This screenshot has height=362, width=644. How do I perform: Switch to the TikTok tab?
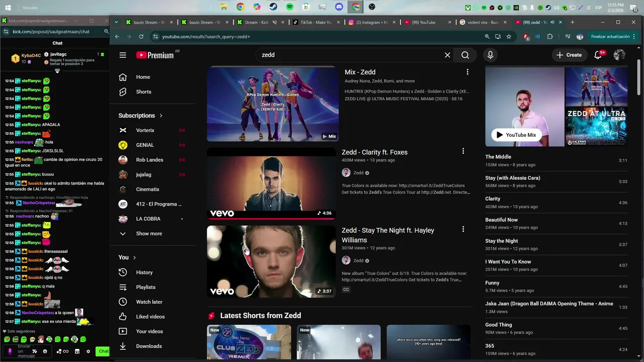tap(315, 22)
